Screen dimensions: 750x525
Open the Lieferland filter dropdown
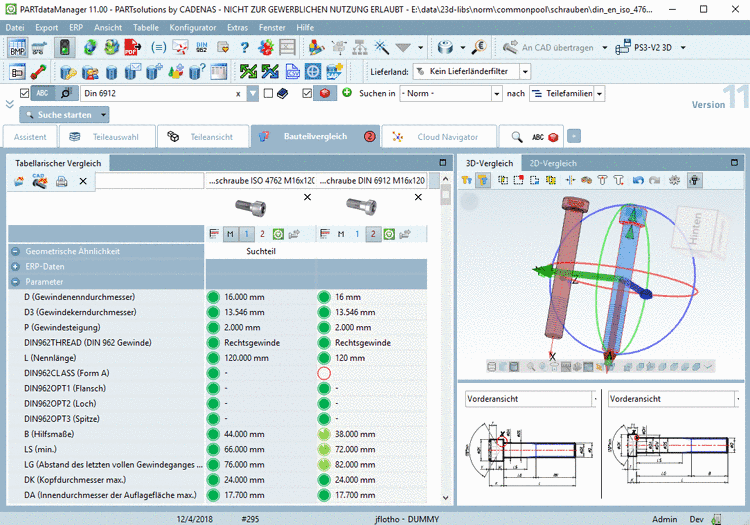click(525, 72)
